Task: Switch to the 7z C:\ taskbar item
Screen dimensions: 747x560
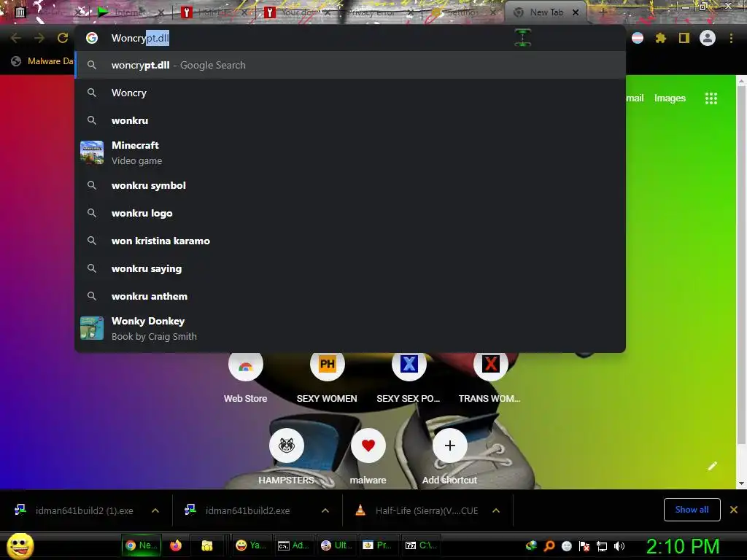Action: (x=421, y=545)
